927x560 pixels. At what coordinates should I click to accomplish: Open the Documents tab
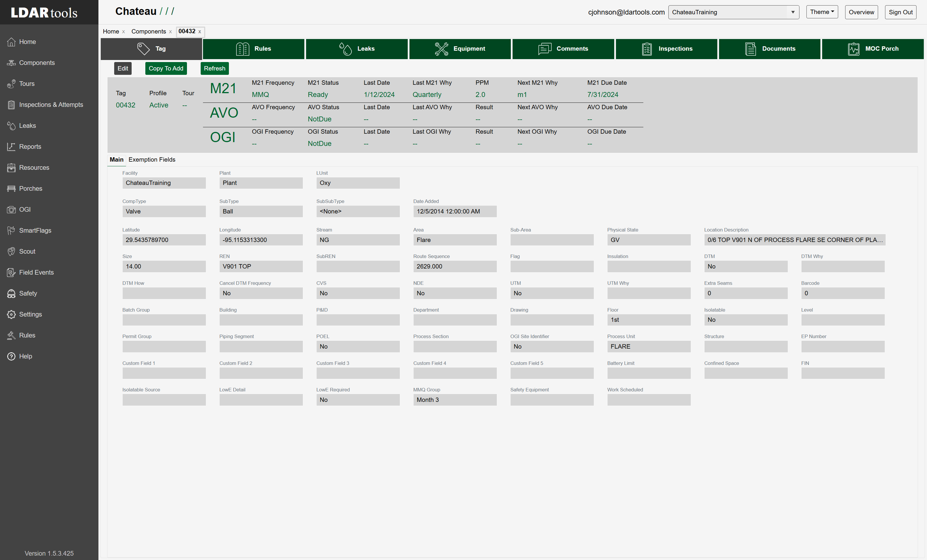pyautogui.click(x=770, y=49)
